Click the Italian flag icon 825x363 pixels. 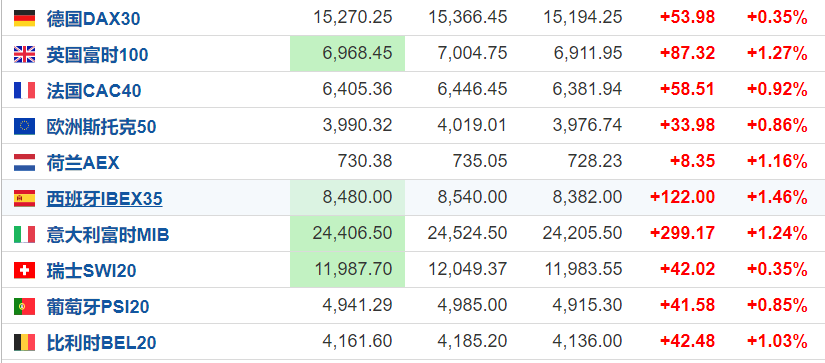[24, 234]
